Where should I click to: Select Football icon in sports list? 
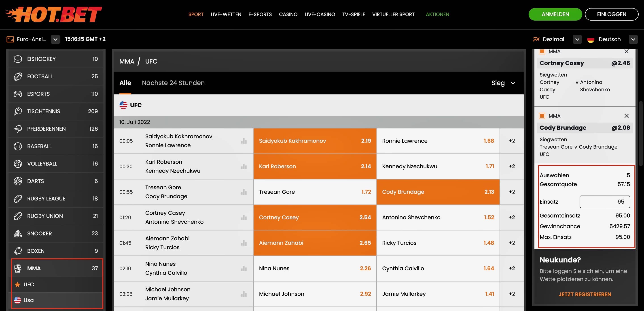click(x=18, y=76)
